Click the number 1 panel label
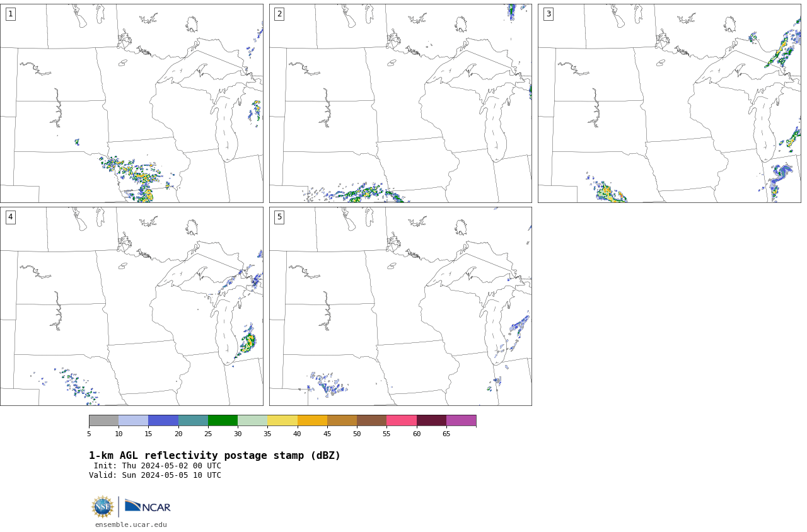 point(10,14)
